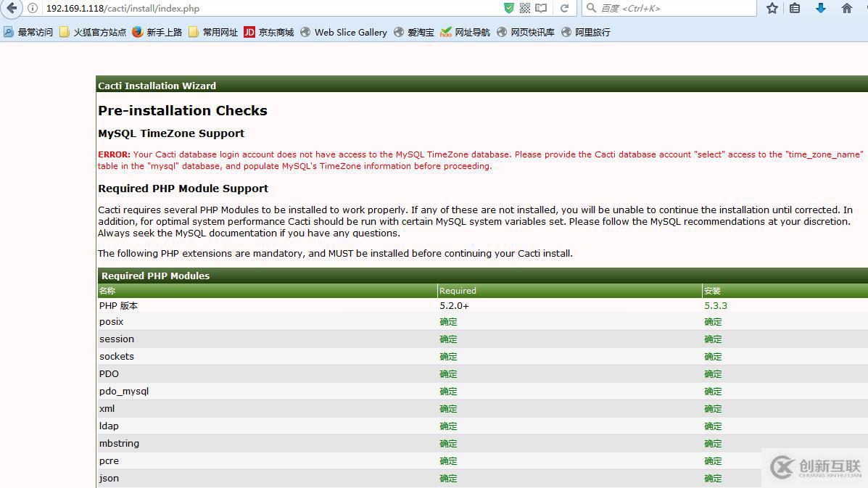Viewport: 868px width, 488px height.
Task: Select the Pre-installation Checks heading
Action: (183, 111)
